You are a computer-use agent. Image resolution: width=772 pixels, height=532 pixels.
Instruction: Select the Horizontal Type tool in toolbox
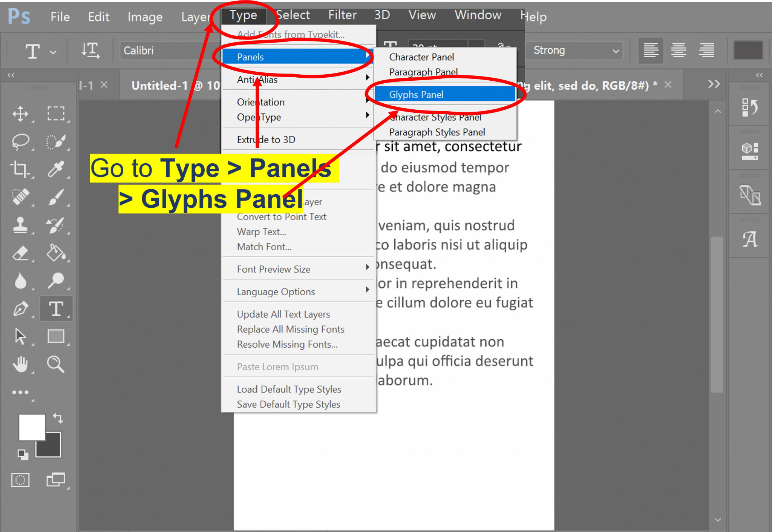(x=56, y=309)
